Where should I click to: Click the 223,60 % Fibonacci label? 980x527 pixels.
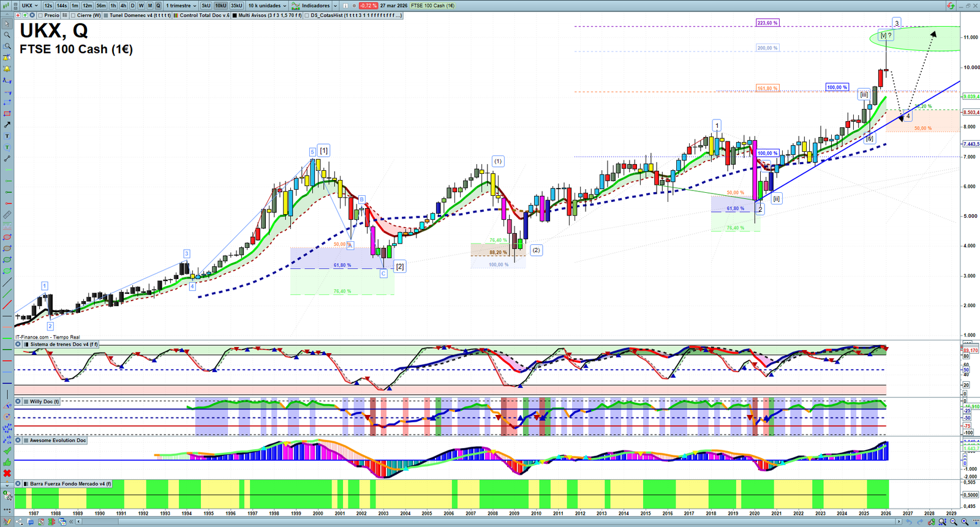[x=767, y=23]
